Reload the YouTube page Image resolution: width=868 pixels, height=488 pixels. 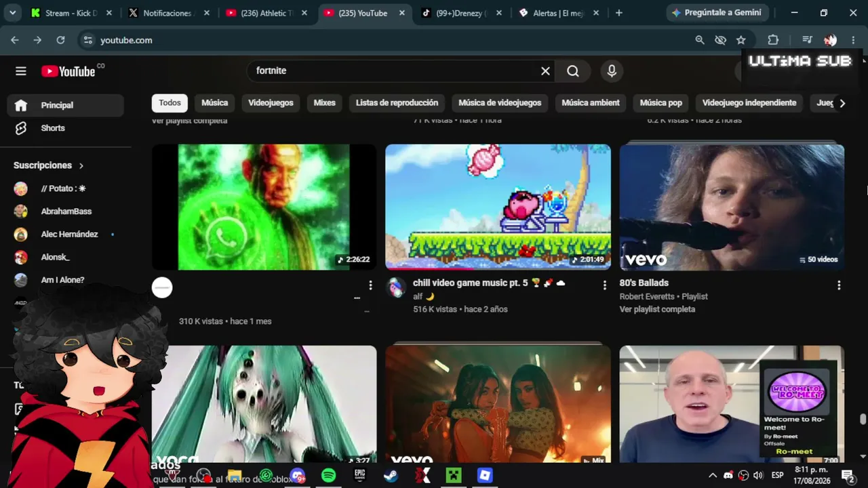pos(60,40)
